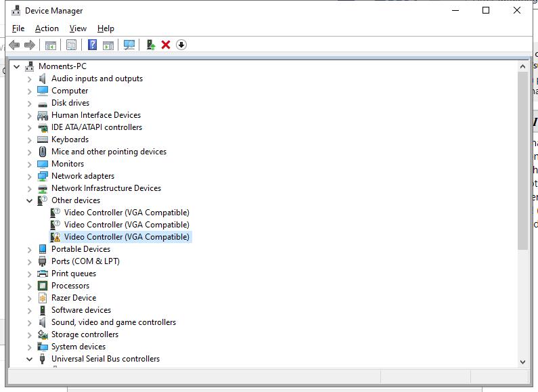Screen dimensions: 538x392
Task: Expand IDE ATA/ATAPI controllers
Action: coord(30,128)
